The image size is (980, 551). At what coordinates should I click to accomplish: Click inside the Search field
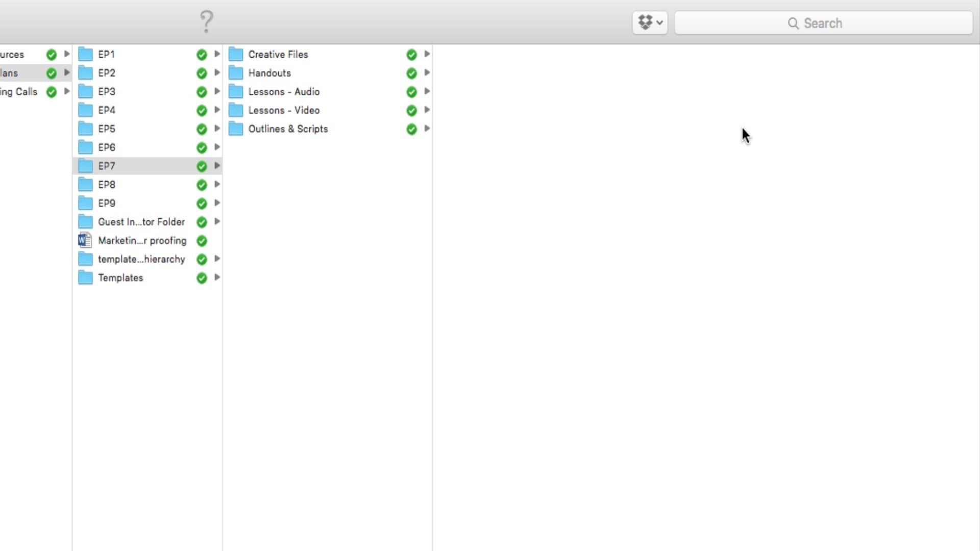pos(823,23)
